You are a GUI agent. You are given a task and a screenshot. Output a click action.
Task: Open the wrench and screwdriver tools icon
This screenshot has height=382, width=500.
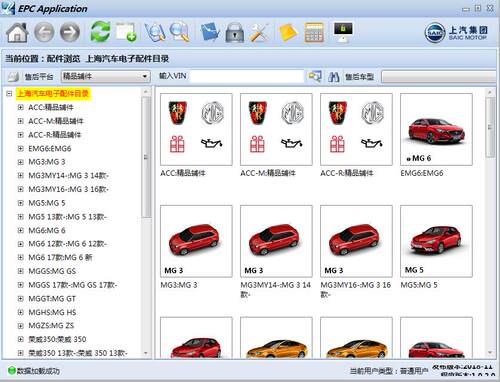tap(259, 32)
